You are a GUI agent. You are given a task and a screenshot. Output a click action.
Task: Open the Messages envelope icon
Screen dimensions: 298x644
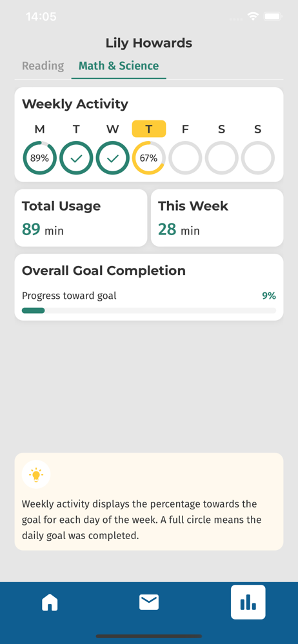coord(148,603)
